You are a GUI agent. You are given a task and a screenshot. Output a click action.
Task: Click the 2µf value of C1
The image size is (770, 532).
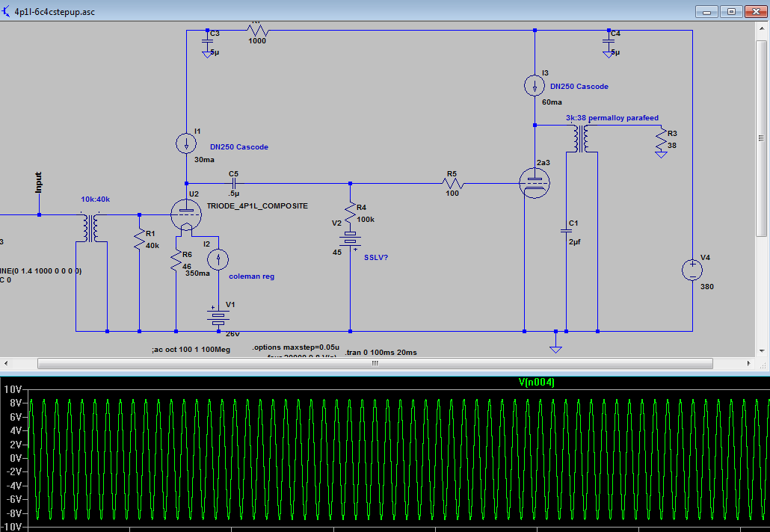point(575,242)
